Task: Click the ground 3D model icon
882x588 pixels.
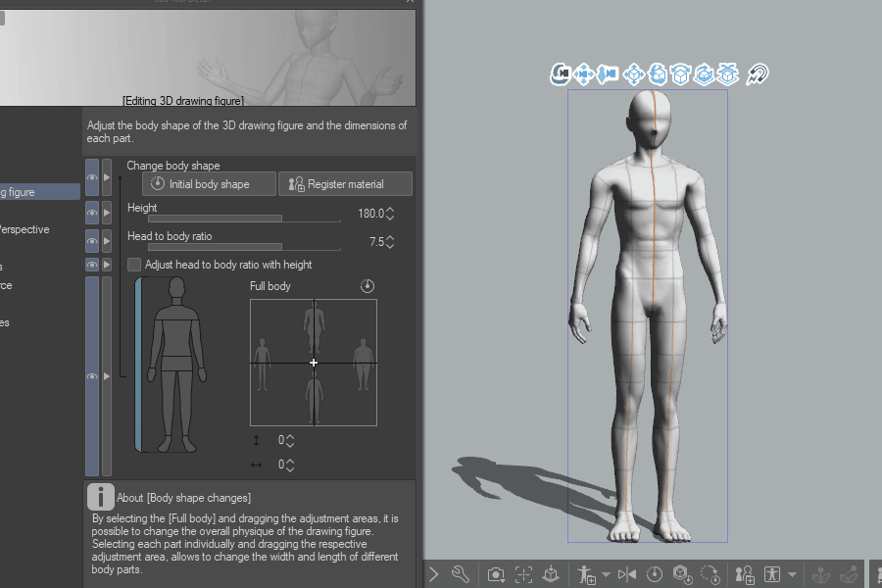Action: click(551, 574)
